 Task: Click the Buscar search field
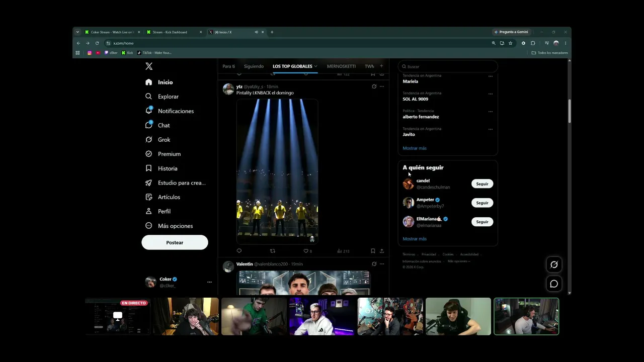pyautogui.click(x=448, y=66)
